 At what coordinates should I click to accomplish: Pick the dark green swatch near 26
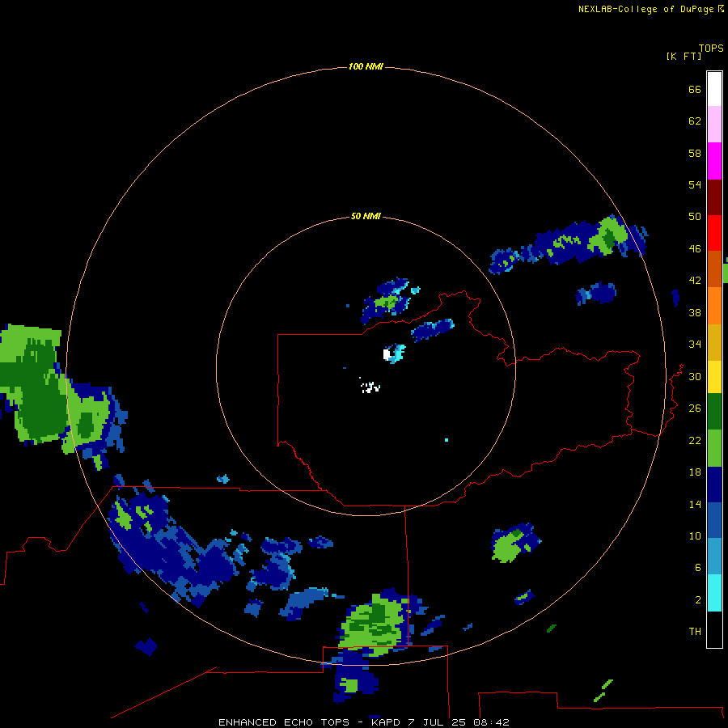(714, 412)
